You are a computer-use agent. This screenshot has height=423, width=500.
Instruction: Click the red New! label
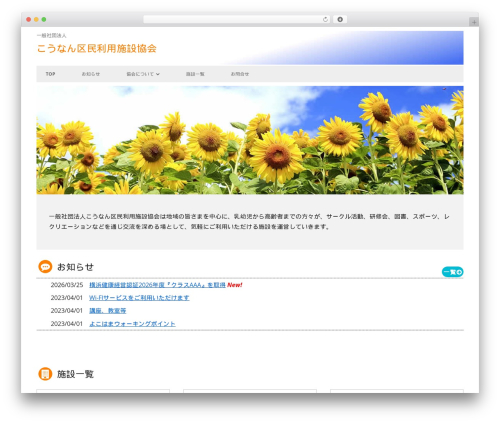[235, 285]
